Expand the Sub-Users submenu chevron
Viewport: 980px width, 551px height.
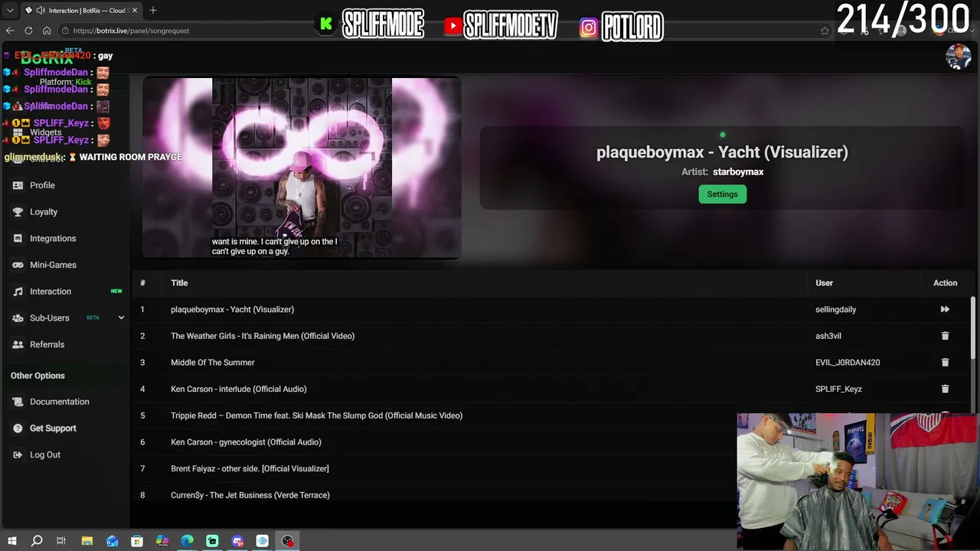(x=121, y=318)
